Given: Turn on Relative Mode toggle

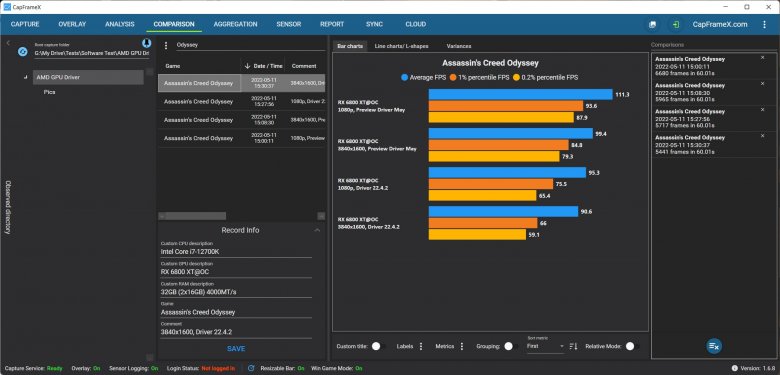Looking at the screenshot, I should tap(632, 346).
